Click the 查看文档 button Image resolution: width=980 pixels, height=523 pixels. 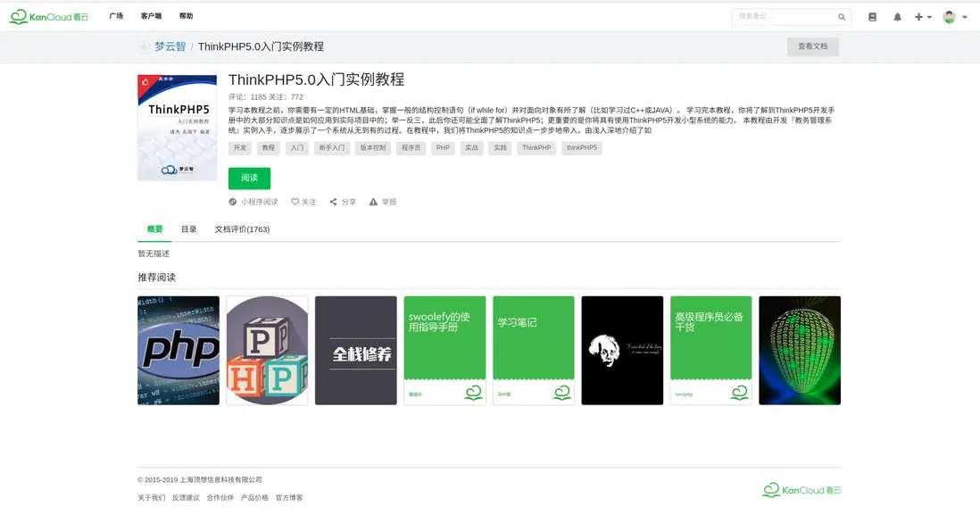[x=812, y=47]
